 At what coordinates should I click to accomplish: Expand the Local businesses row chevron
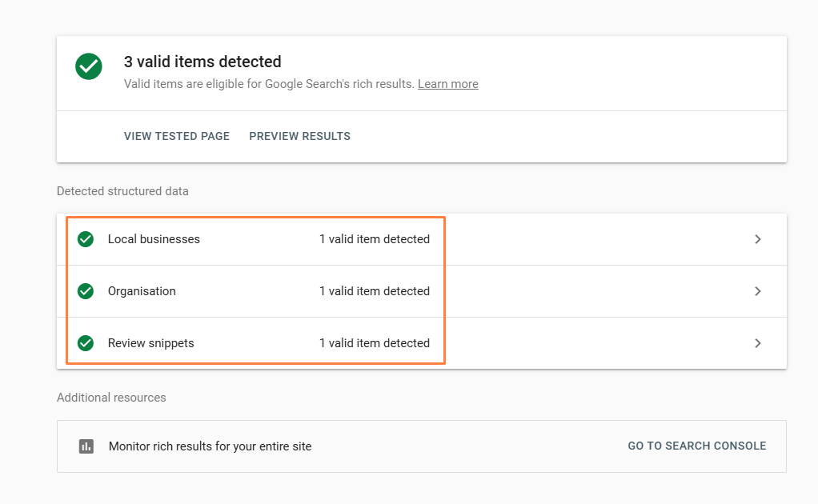(x=758, y=239)
